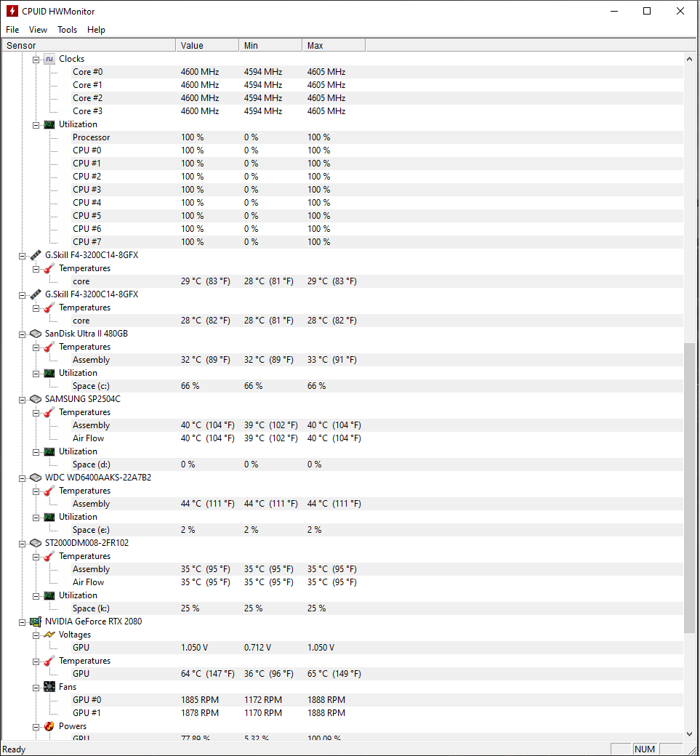Collapse the Voltages group under NVIDIA
The image size is (700, 756).
(36, 635)
